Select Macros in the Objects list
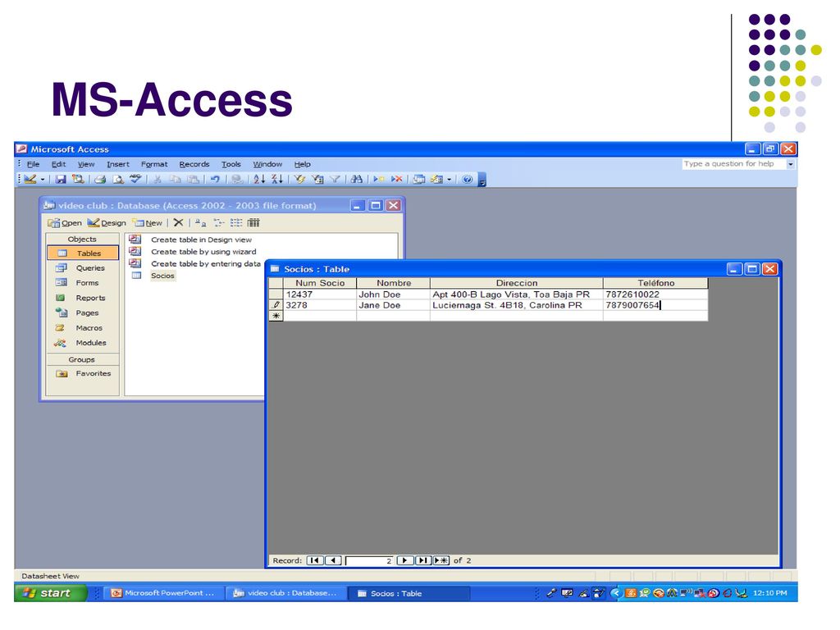Screen dimensions: 840x630 pos(83,328)
